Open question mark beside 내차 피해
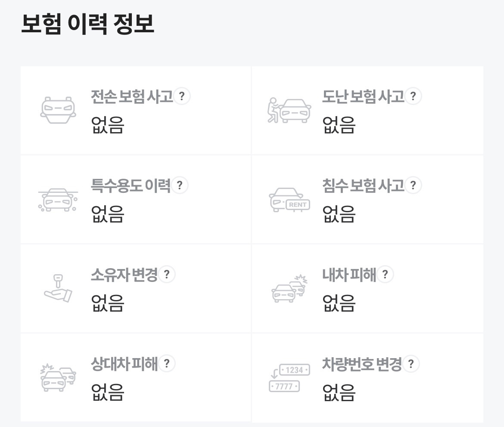Viewport: 504px width, 427px height. (385, 274)
